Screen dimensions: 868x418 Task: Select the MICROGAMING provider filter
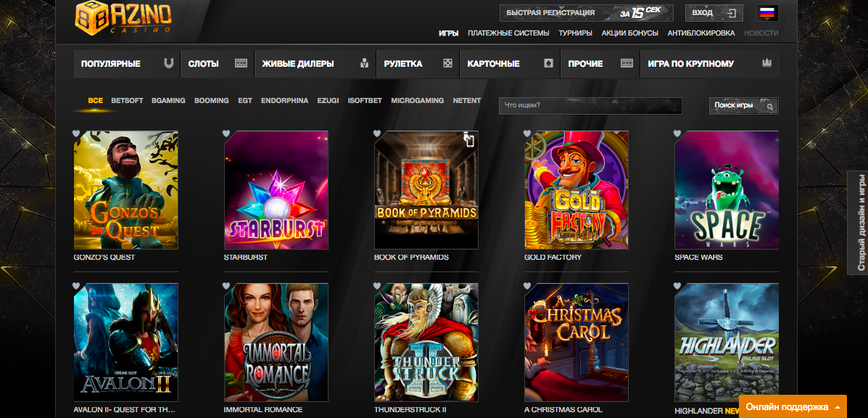417,101
